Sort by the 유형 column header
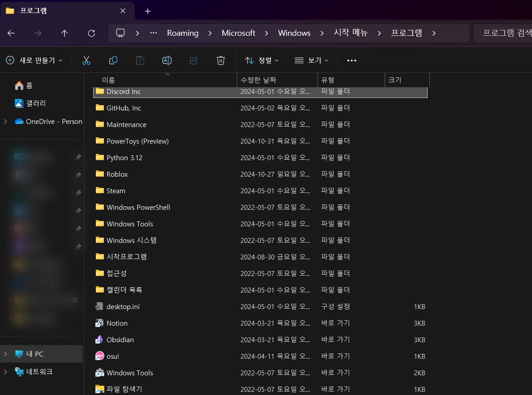The width and height of the screenshot is (532, 395). (x=351, y=80)
